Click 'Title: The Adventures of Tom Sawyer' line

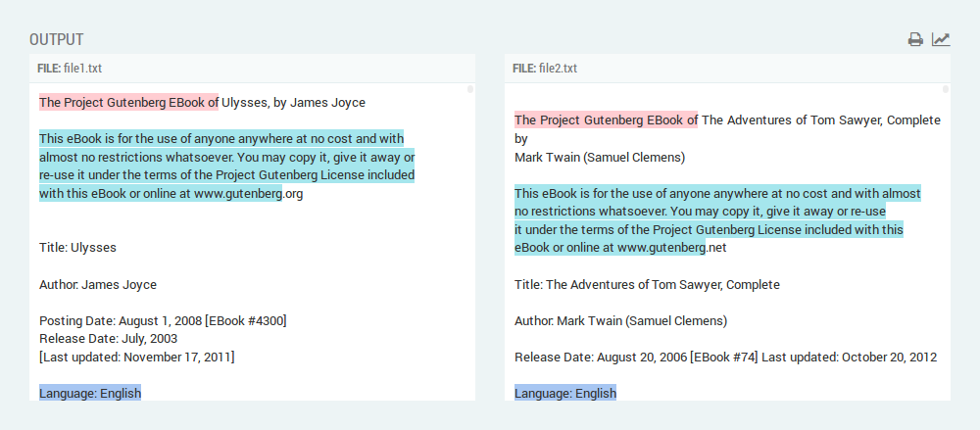coord(648,284)
